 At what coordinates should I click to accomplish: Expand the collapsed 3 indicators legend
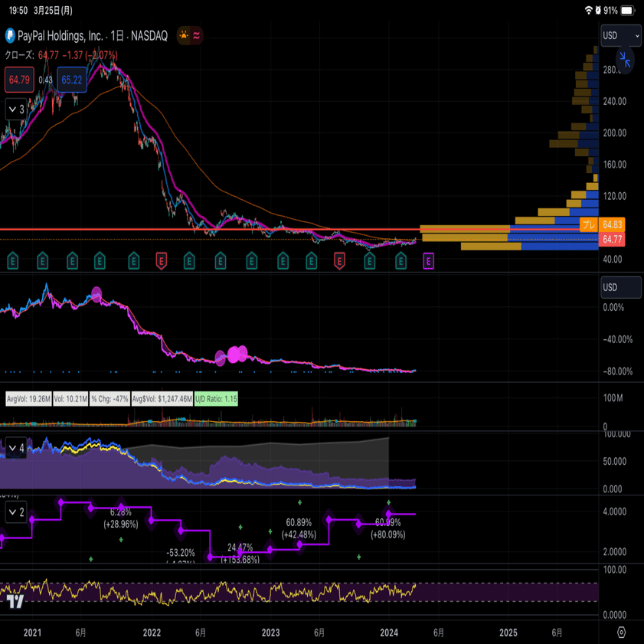16,110
